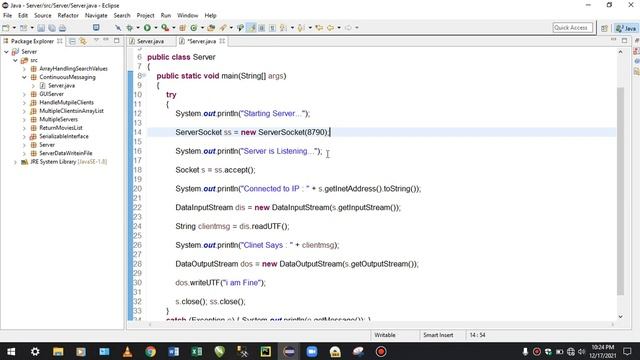Image resolution: width=640 pixels, height=360 pixels.
Task: Open the New Java Class dropdown arrow
Action: 202,28
